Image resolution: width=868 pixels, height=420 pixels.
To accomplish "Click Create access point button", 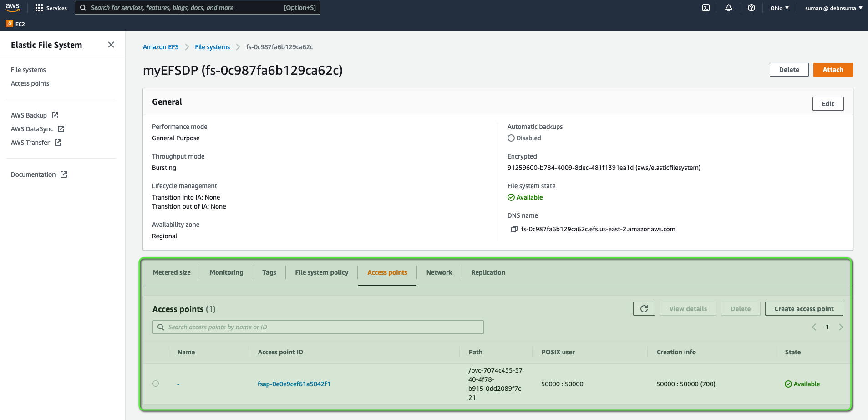I will click(x=804, y=309).
